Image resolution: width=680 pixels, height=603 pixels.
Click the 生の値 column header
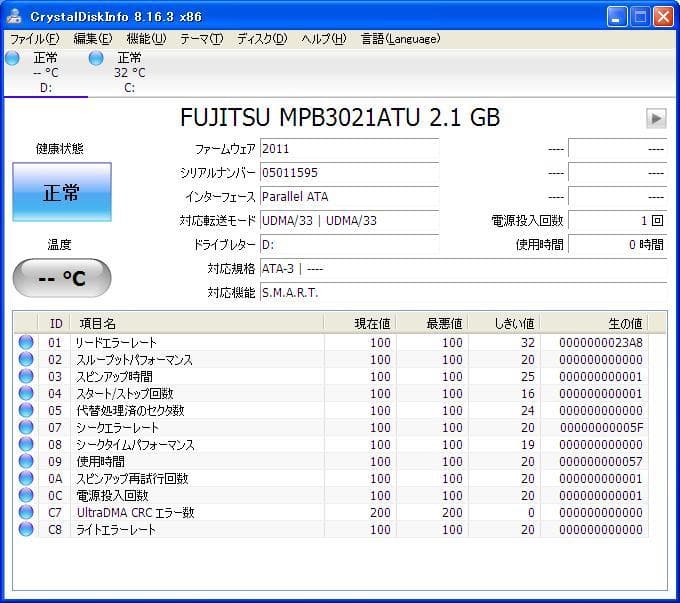point(595,323)
